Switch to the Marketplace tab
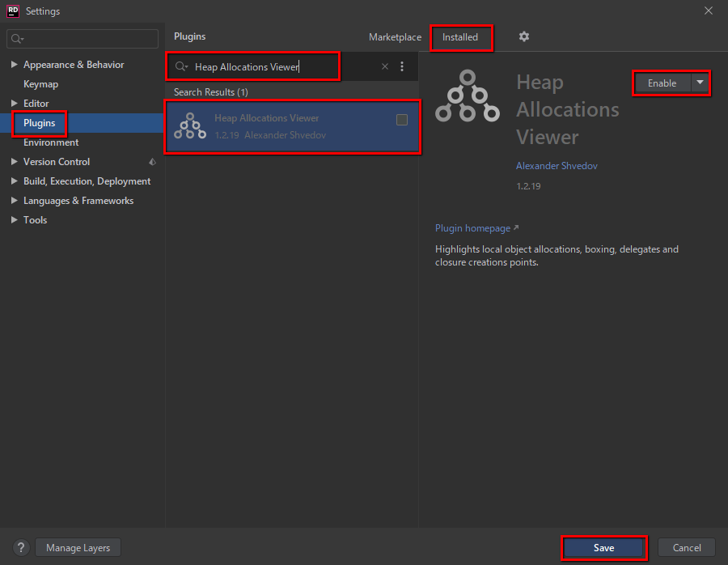 coord(395,37)
